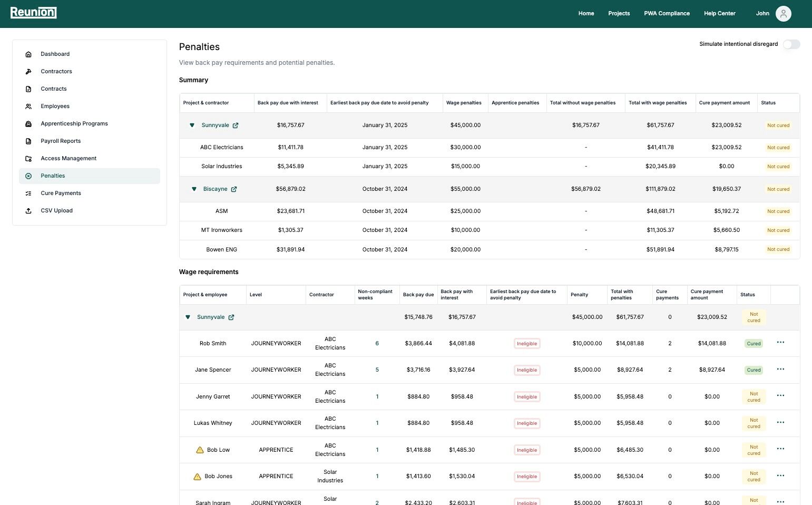Open John's user avatar icon

click(784, 14)
